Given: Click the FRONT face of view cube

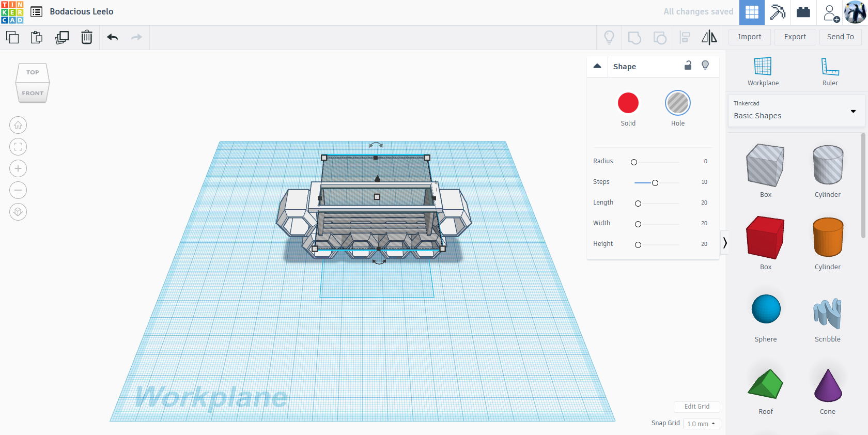Looking at the screenshot, I should click(x=33, y=93).
